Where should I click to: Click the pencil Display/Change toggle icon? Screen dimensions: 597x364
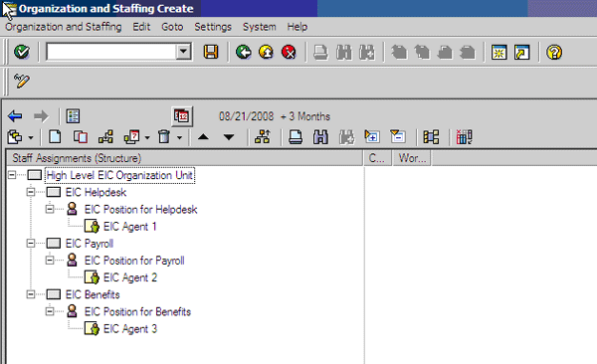(x=22, y=81)
